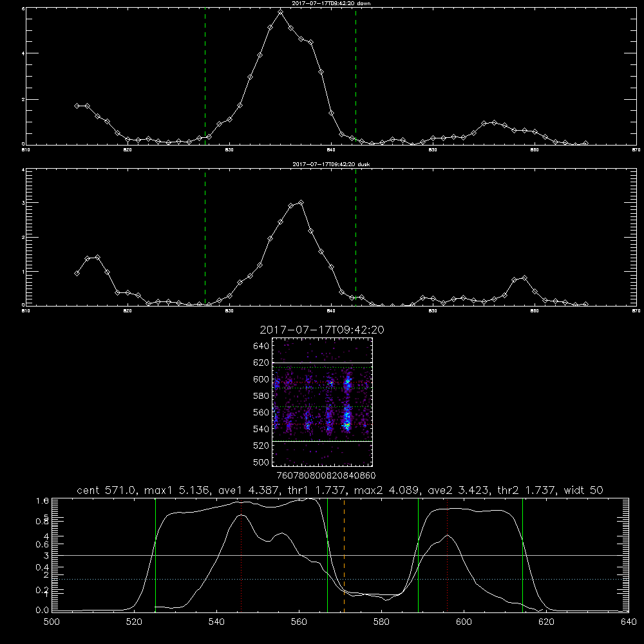Click the orange dashed center line
644x644 pixels.
coord(344,555)
